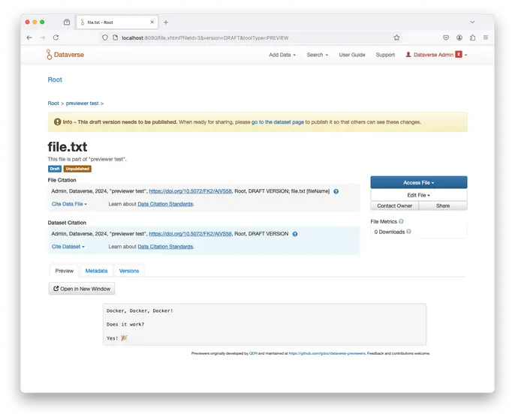Open the browser hamburger menu
This screenshot has height=420, width=515.
coord(486,37)
